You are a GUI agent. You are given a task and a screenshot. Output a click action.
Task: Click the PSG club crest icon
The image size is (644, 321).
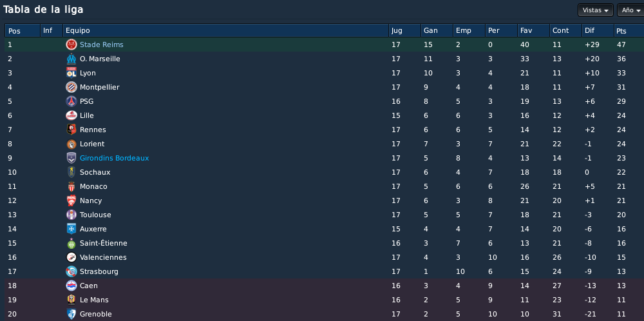coord(71,101)
